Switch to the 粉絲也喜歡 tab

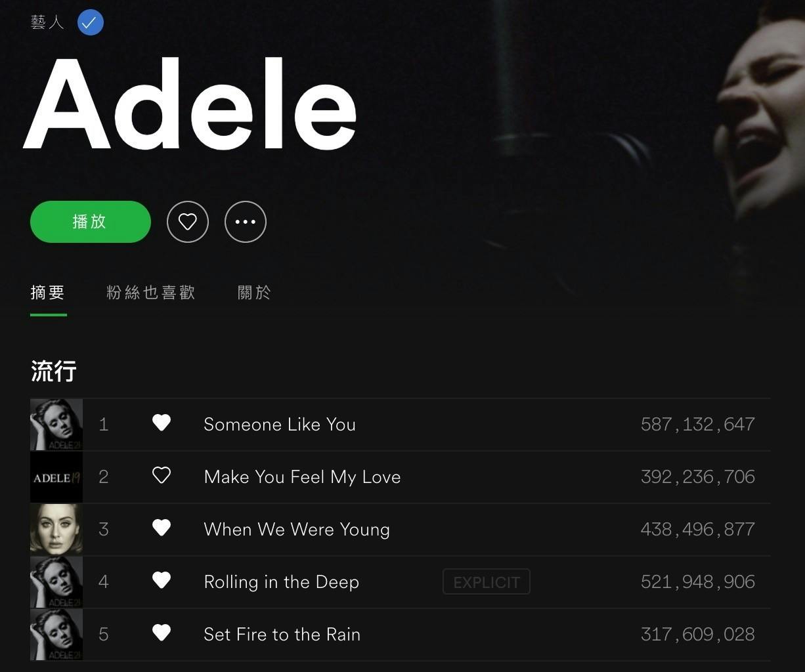(151, 293)
